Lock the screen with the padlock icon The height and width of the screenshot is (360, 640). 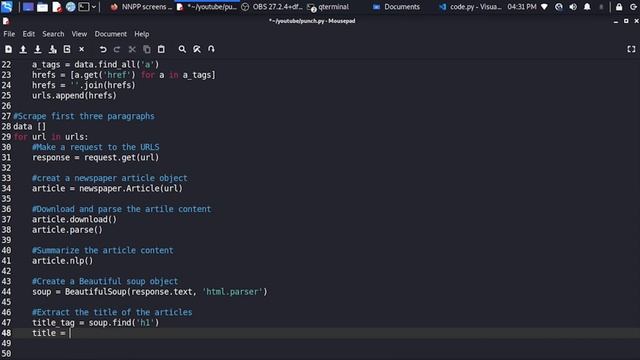(619, 7)
